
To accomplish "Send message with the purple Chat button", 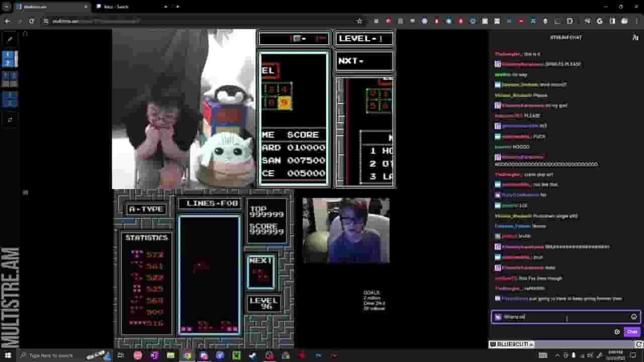I will point(632,332).
